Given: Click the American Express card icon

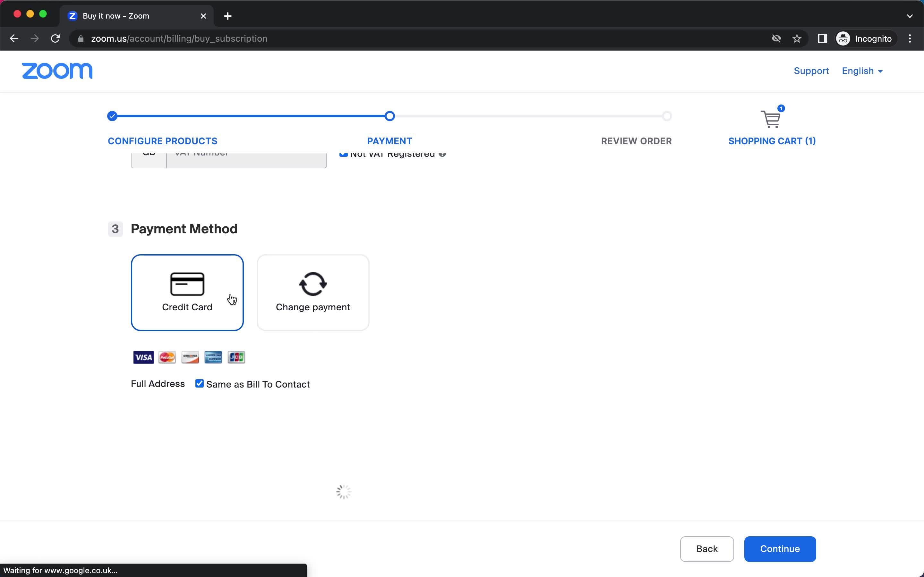Looking at the screenshot, I should [x=213, y=357].
